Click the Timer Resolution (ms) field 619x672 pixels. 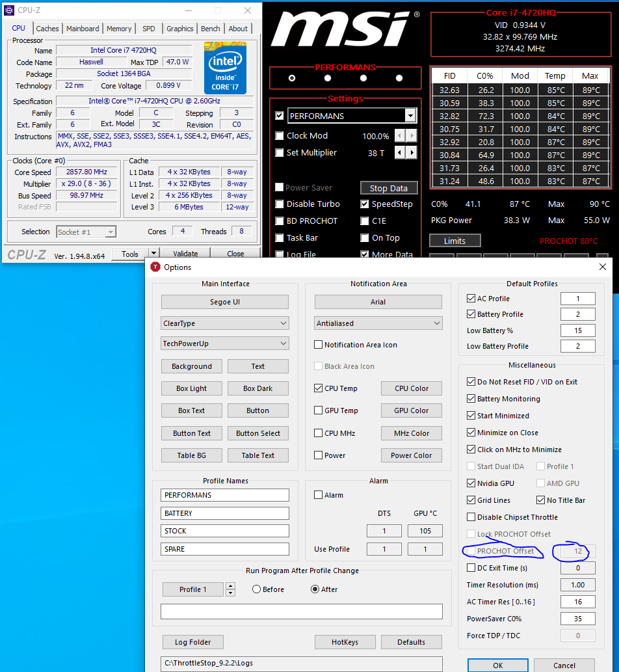tap(578, 585)
